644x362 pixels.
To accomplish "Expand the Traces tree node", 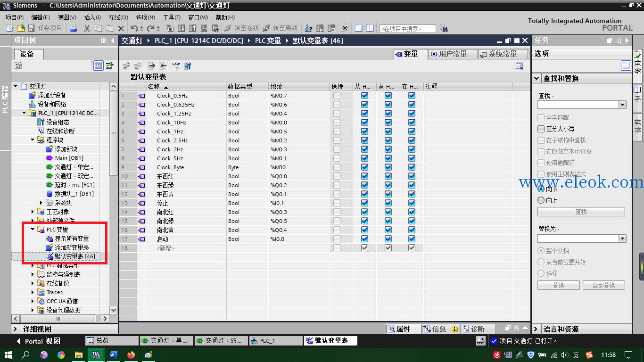I will pos(33,292).
